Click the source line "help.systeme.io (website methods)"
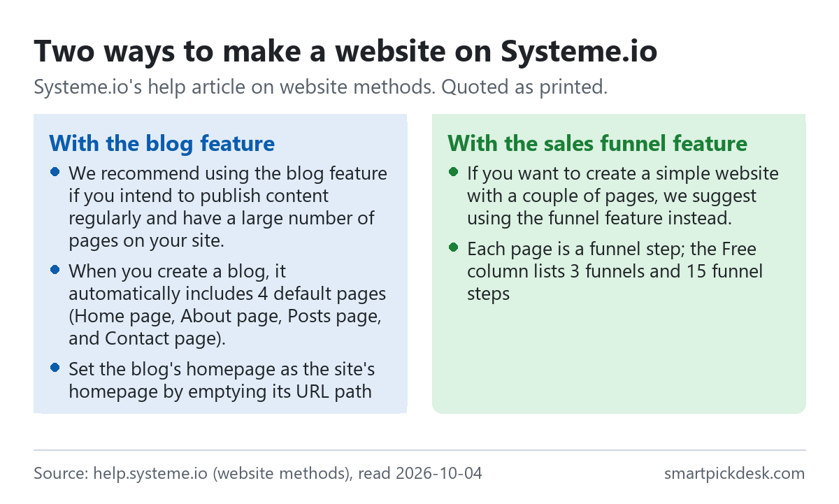The image size is (839, 504). (x=258, y=473)
